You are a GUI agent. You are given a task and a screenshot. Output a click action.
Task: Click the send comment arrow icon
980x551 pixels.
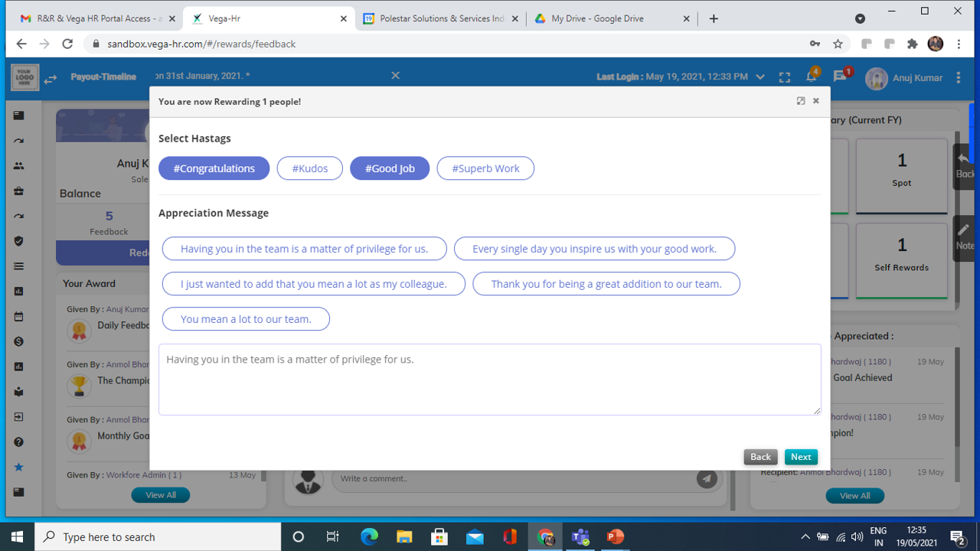tap(707, 479)
